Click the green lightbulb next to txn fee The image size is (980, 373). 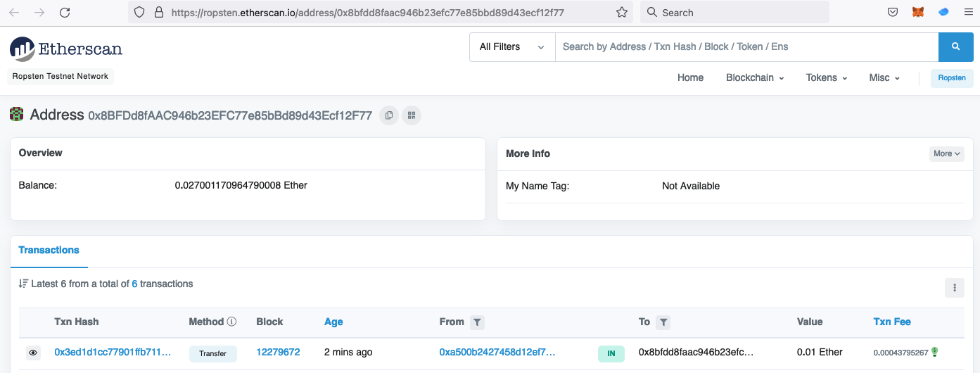click(935, 352)
